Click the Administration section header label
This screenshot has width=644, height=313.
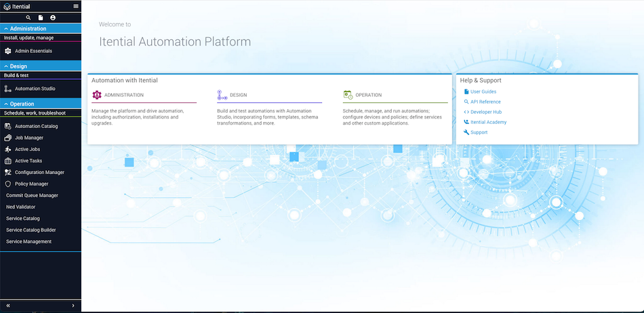click(28, 28)
